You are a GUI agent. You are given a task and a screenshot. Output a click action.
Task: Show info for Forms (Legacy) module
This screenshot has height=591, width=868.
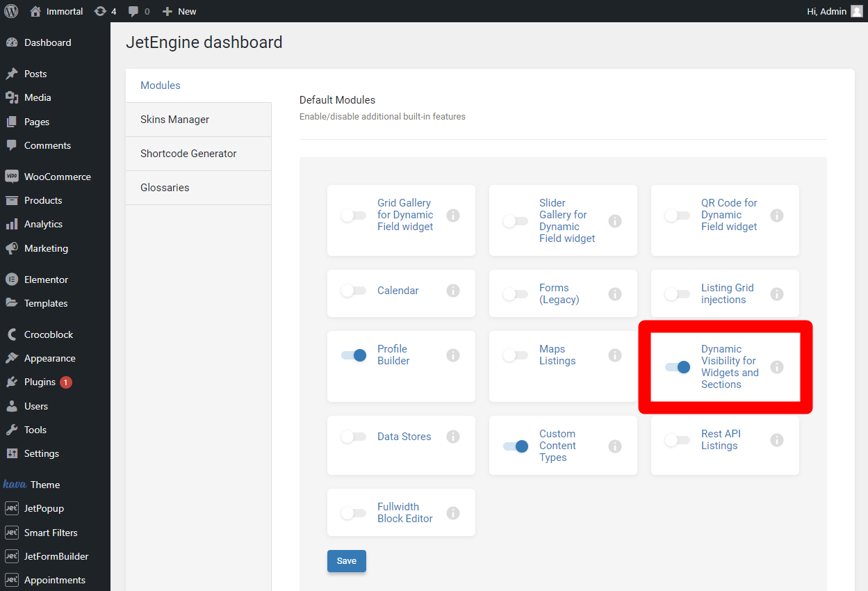[615, 294]
